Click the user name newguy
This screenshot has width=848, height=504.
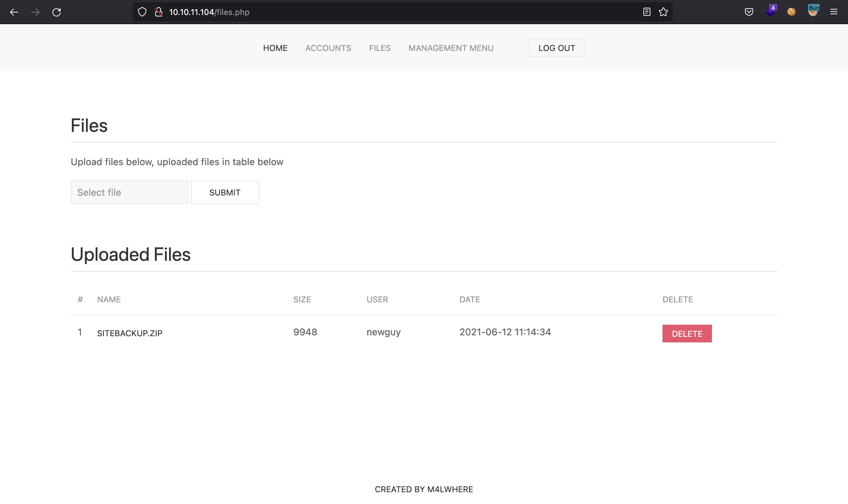[383, 332]
